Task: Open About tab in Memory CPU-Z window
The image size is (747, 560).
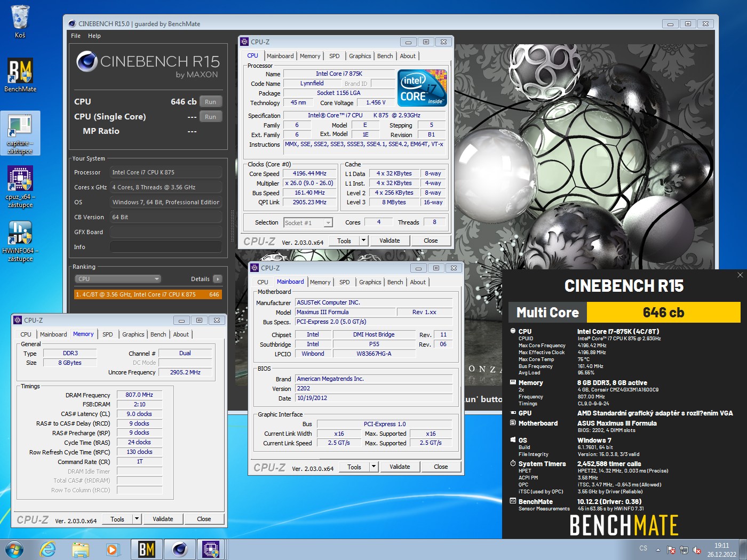Action: coord(181,334)
